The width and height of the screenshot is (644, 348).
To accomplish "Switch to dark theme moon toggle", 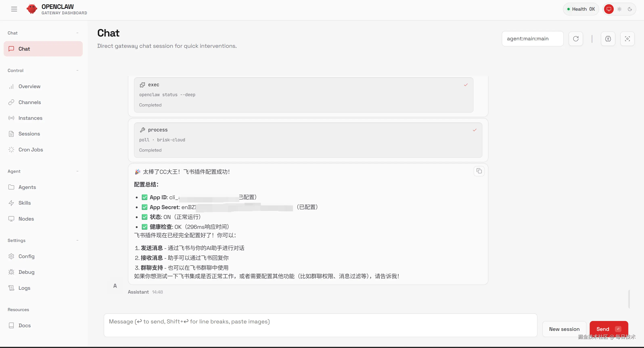I will tap(630, 9).
